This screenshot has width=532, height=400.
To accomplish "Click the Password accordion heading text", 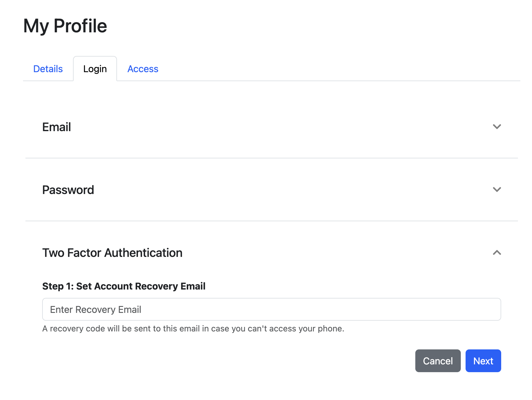I will click(68, 190).
